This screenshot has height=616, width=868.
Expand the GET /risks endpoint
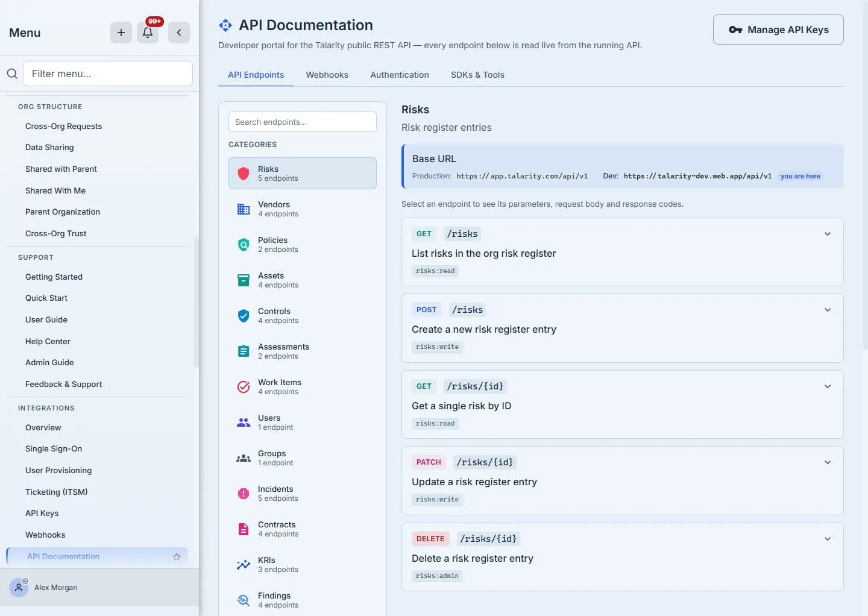828,234
